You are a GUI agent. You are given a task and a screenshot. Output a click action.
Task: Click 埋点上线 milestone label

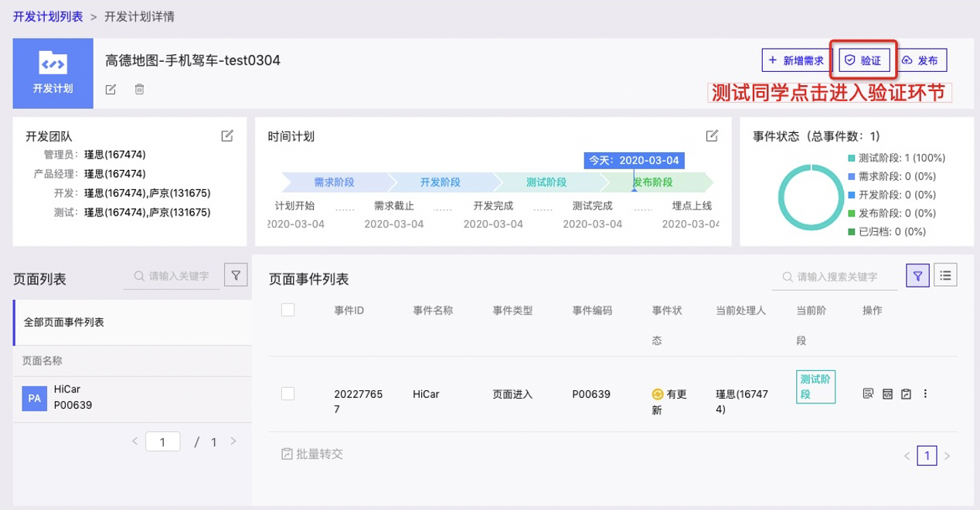tap(692, 206)
